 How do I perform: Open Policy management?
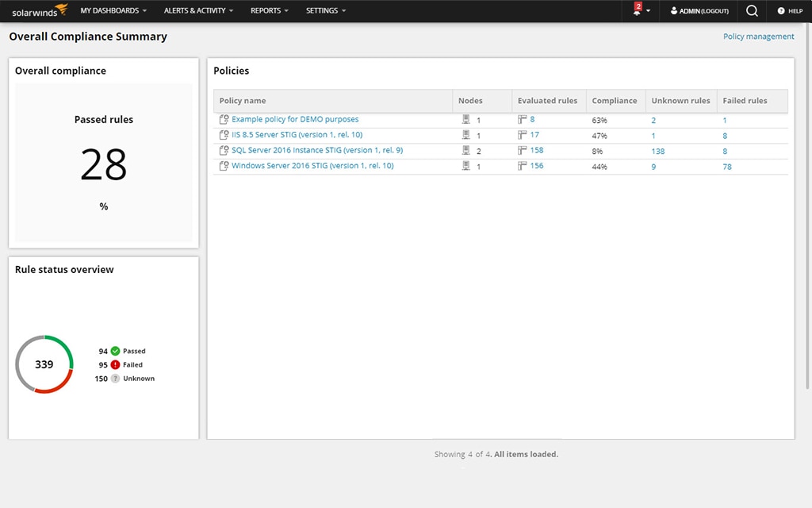point(758,36)
